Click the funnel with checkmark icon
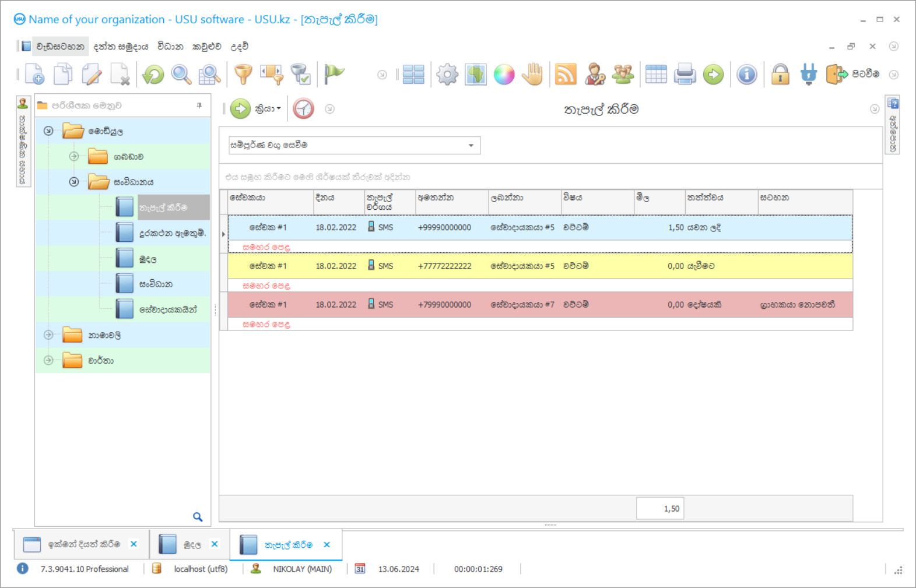 tap(300, 75)
